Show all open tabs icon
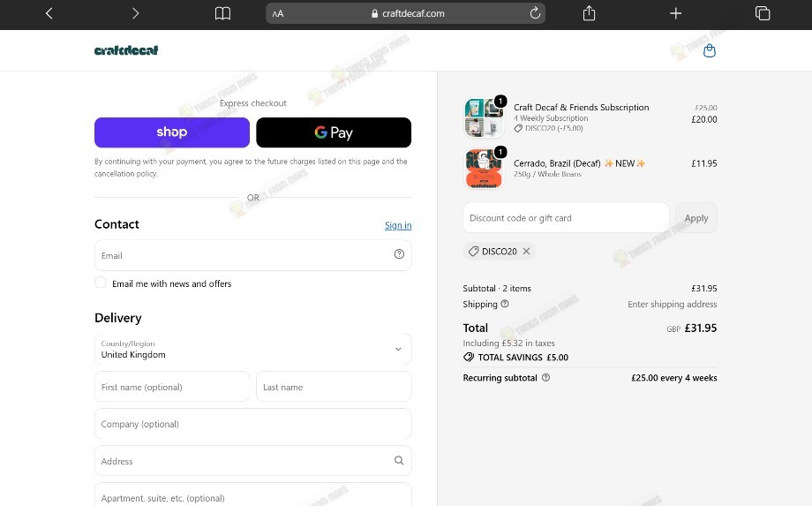This screenshot has width=812, height=506. (x=763, y=13)
